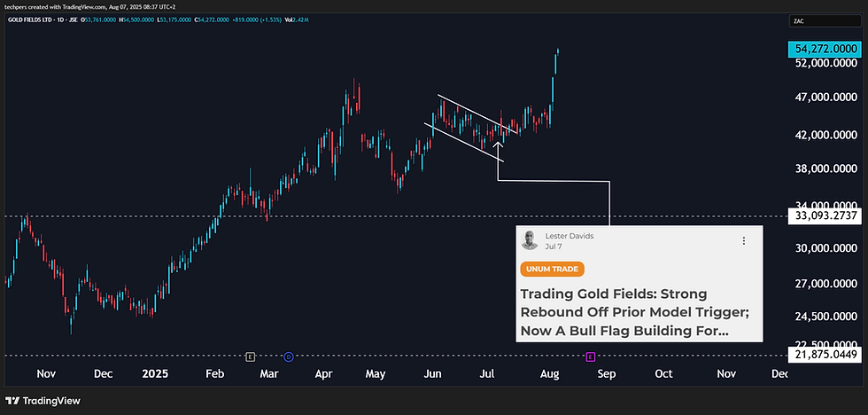Open the Trading Gold Fields headline
Viewport: 868px width, 415px height.
tap(634, 312)
